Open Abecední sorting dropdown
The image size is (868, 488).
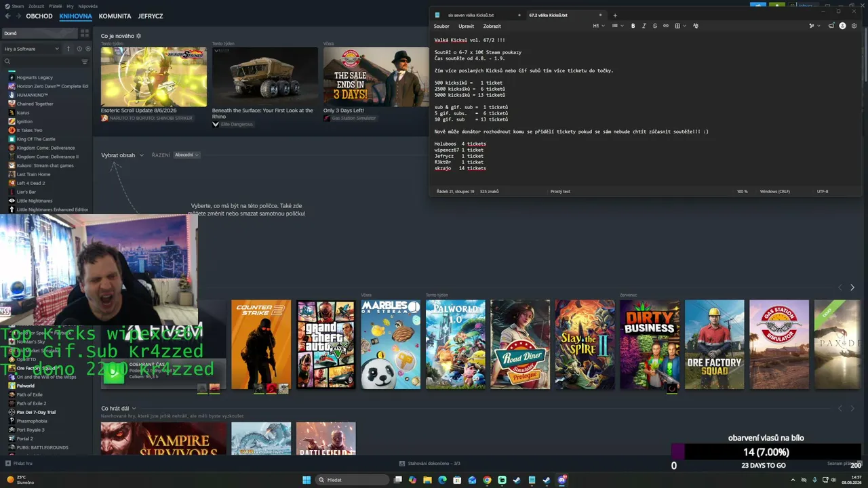coord(186,155)
